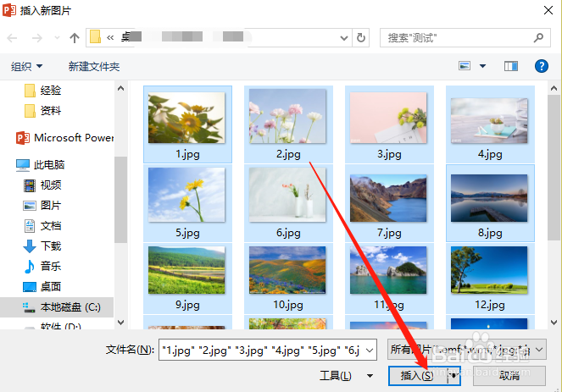This screenshot has height=392, width=562.
Task: Open the 音乐 folder
Action: (x=42, y=267)
